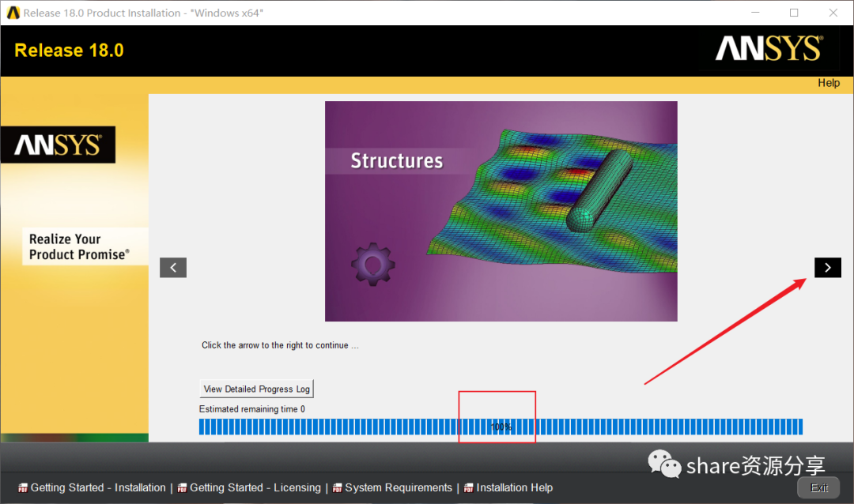Close the installation window
Image resolution: width=854 pixels, height=504 pixels.
coord(833,13)
